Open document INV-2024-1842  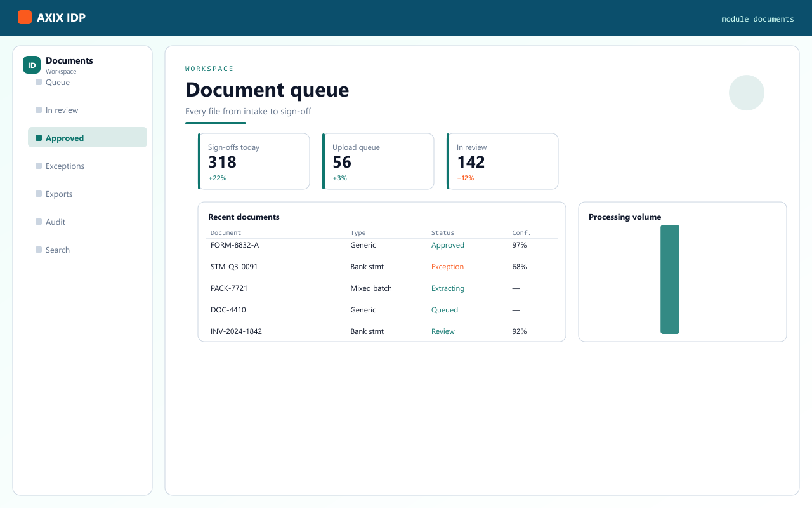pos(236,331)
